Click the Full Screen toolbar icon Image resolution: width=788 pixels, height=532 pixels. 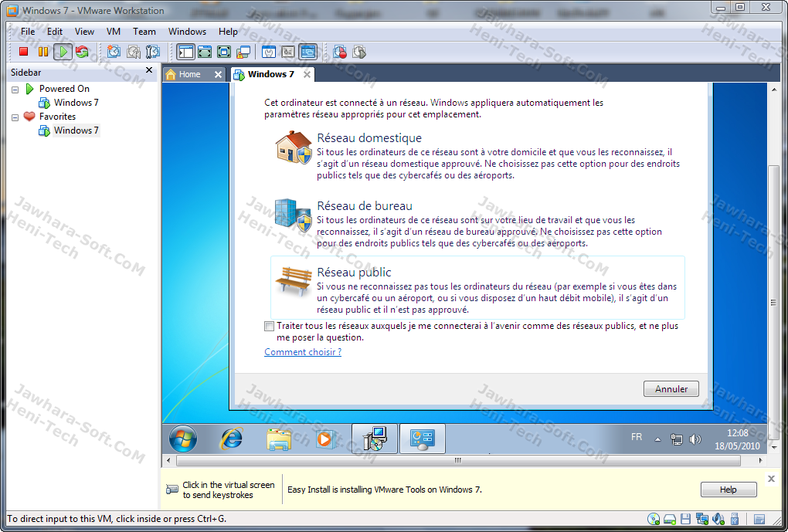click(x=224, y=51)
